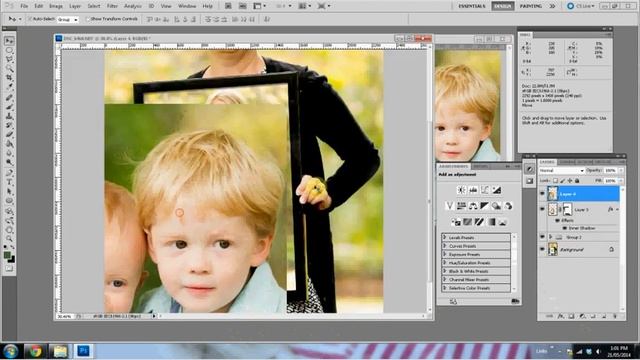Toggle Layer 3 Effects visibility eye

tap(558, 220)
